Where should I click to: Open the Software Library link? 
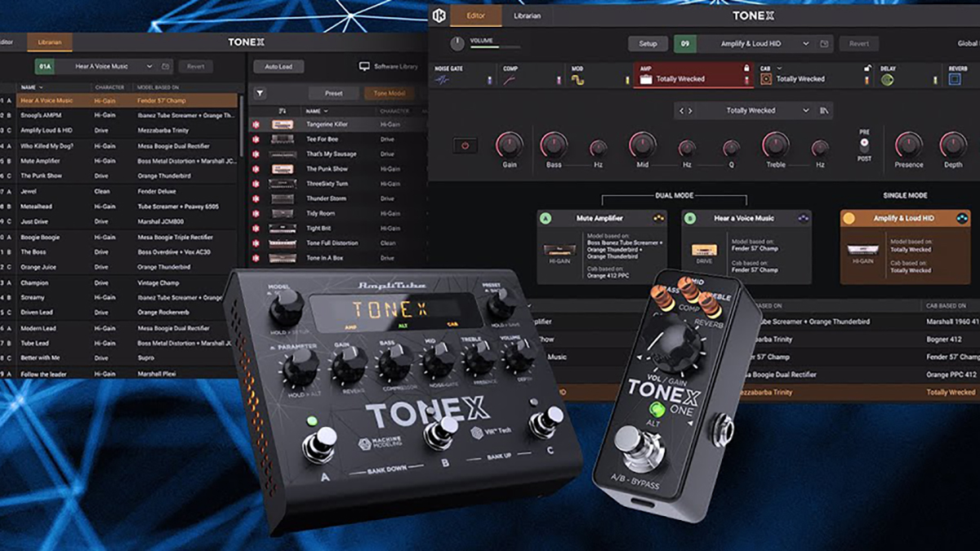point(389,66)
